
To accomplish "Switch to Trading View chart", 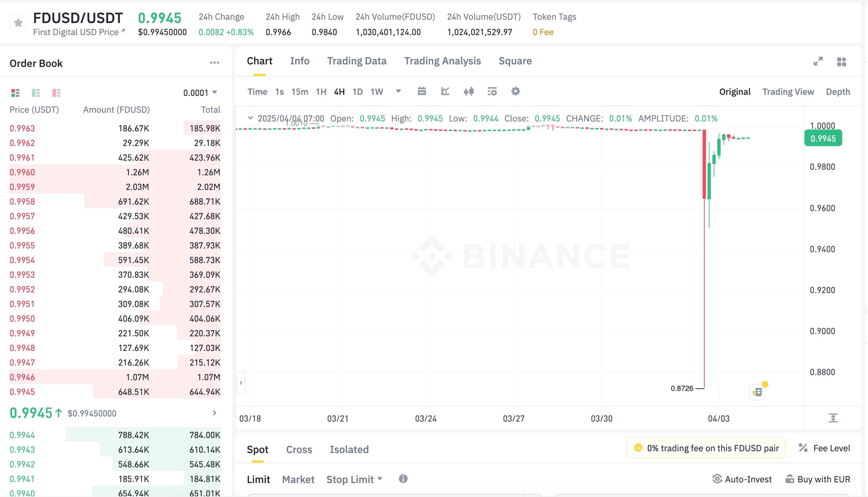I will pos(788,91).
